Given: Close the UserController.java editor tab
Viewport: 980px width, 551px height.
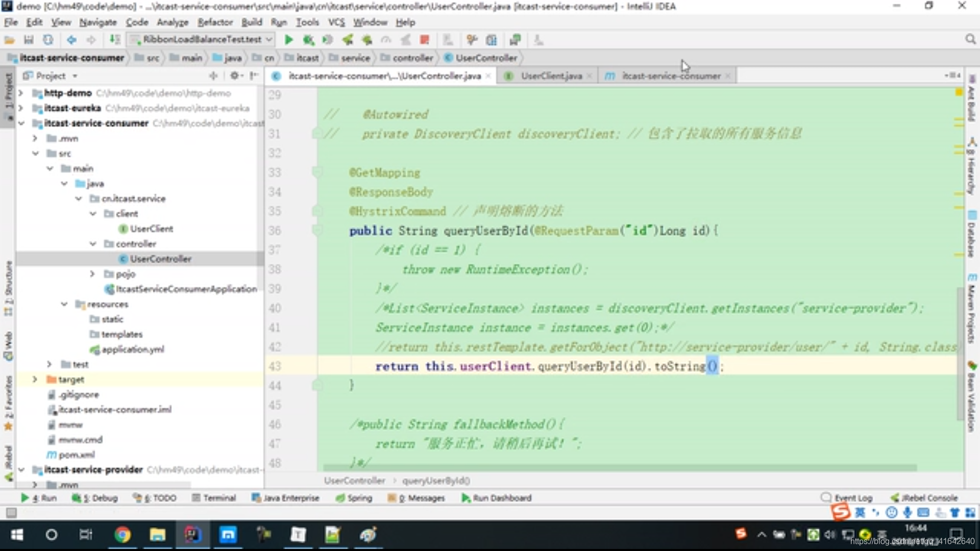Looking at the screenshot, I should pos(488,76).
